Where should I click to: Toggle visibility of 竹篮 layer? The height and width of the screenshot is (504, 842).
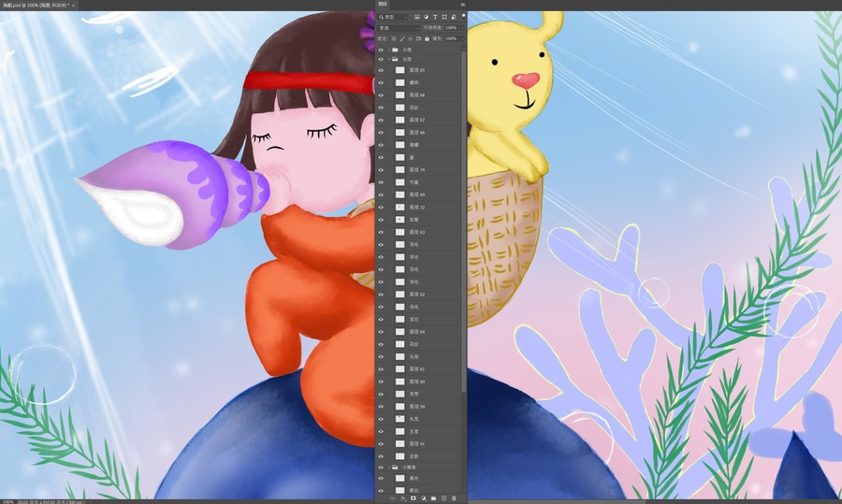pyautogui.click(x=381, y=182)
